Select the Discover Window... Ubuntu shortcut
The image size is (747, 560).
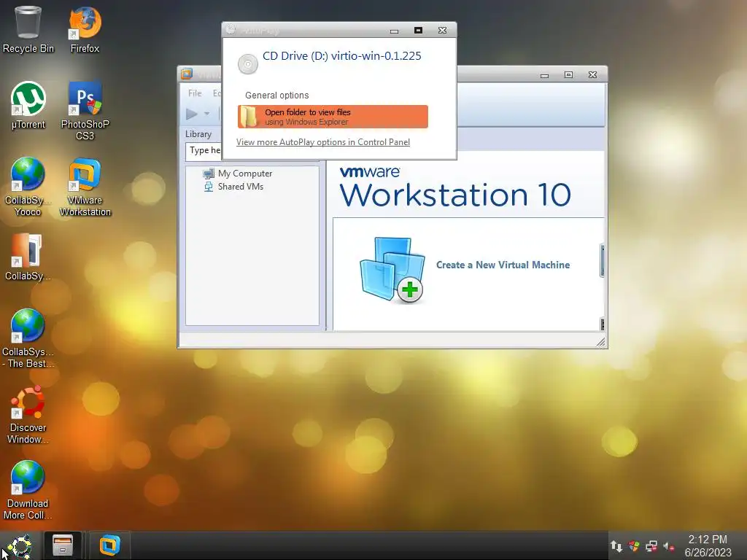pyautogui.click(x=28, y=414)
